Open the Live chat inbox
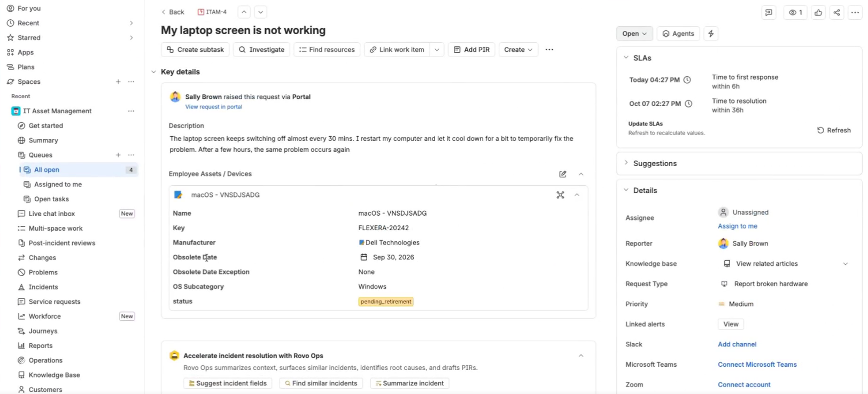 (52, 214)
